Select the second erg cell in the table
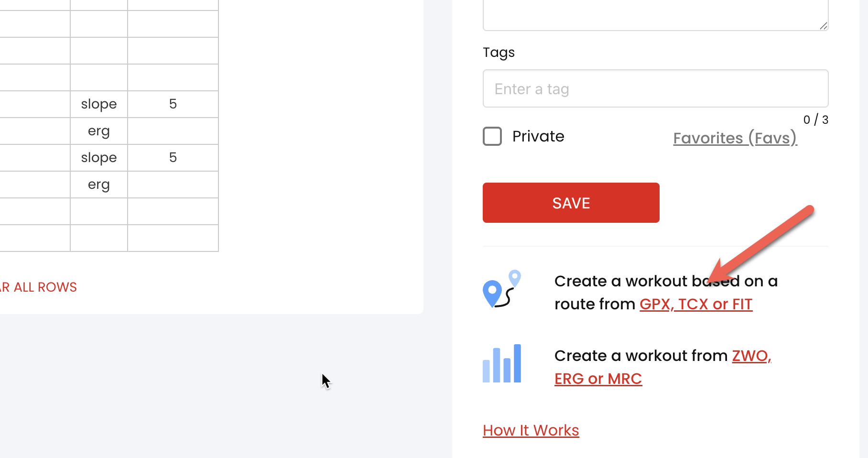This screenshot has width=868, height=458. (99, 185)
